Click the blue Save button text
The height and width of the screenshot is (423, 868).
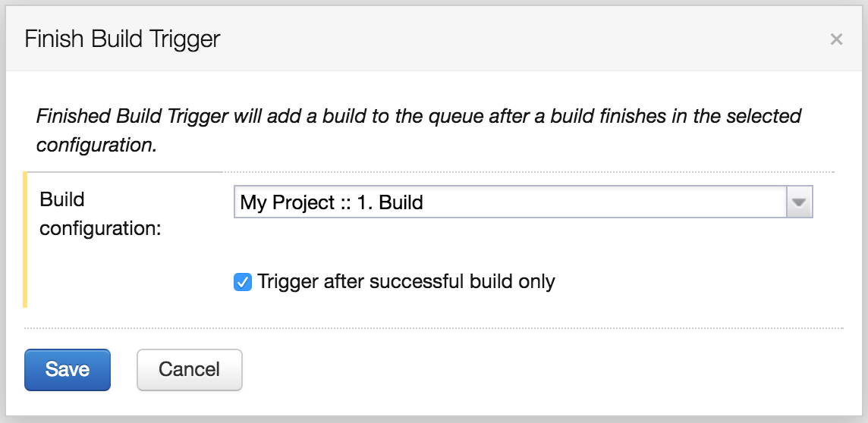(68, 369)
